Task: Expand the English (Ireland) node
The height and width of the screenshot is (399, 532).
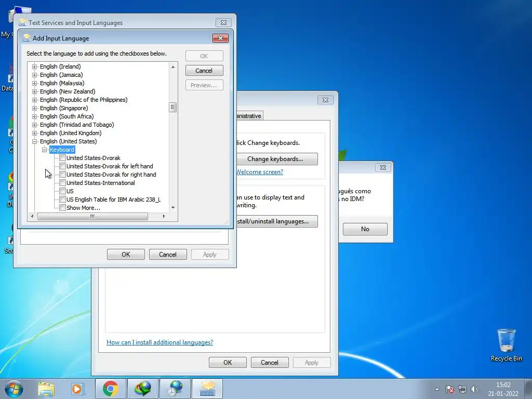Action: (x=35, y=66)
